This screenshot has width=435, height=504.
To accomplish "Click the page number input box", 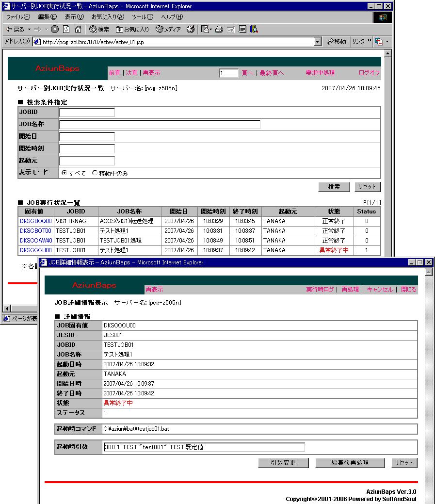I will 229,73.
